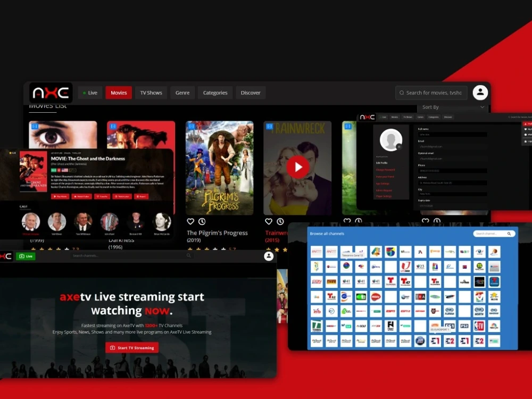The image size is (532, 399).
Task: Open the FSB channel tile
Action: click(x=464, y=326)
